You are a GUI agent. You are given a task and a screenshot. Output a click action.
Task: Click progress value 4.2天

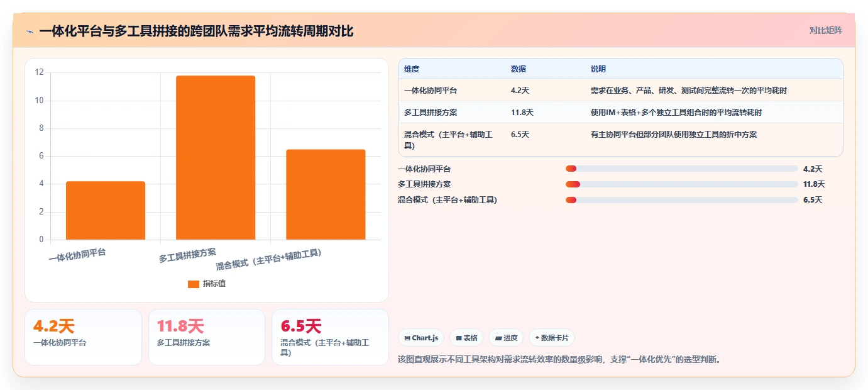tap(813, 169)
